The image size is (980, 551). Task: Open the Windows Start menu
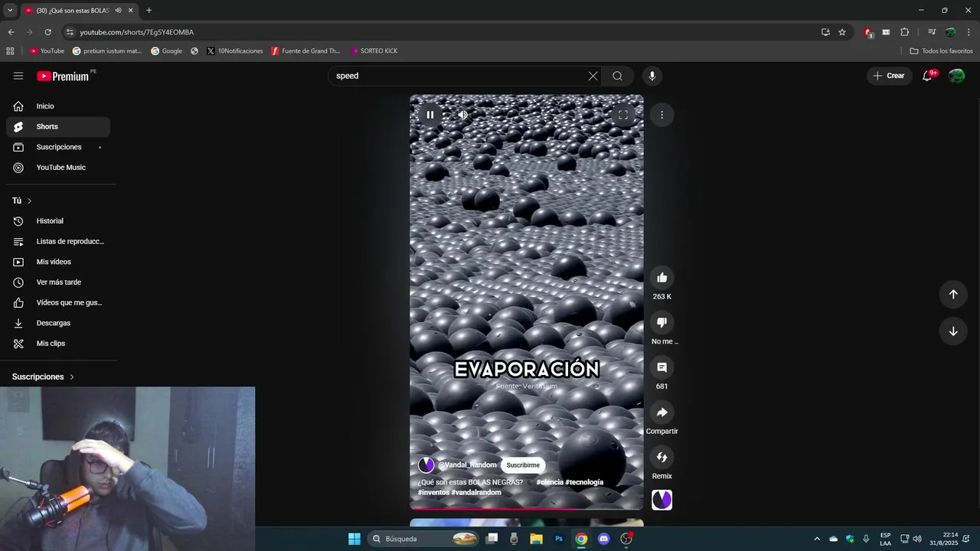click(x=354, y=539)
